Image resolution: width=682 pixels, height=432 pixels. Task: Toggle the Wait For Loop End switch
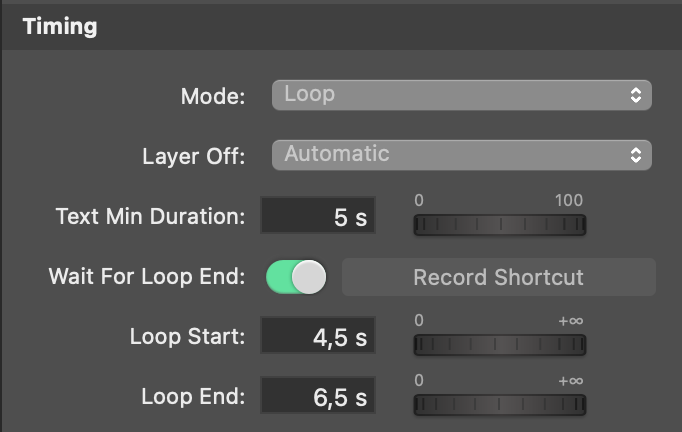coord(296,277)
